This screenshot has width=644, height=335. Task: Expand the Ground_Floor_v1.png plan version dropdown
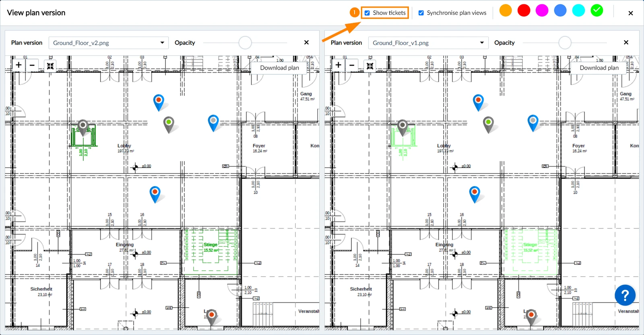click(x=428, y=43)
